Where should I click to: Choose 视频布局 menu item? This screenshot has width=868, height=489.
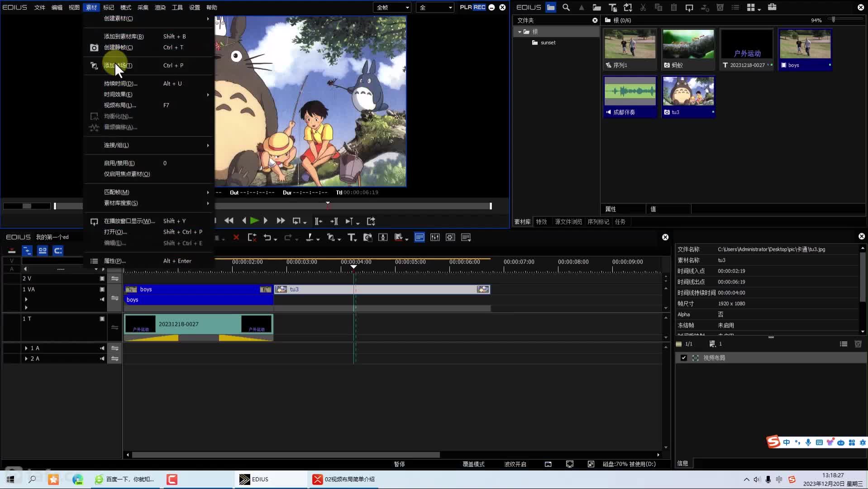coord(148,105)
